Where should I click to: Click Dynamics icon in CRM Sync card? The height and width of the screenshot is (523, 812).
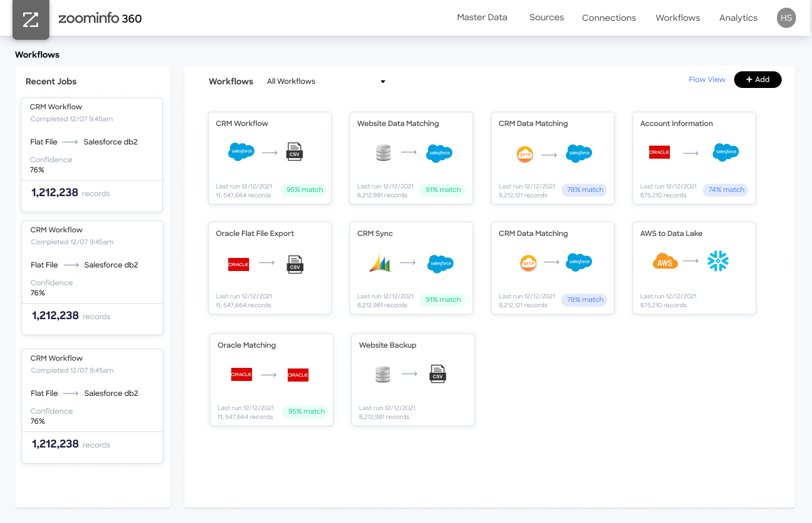point(380,263)
